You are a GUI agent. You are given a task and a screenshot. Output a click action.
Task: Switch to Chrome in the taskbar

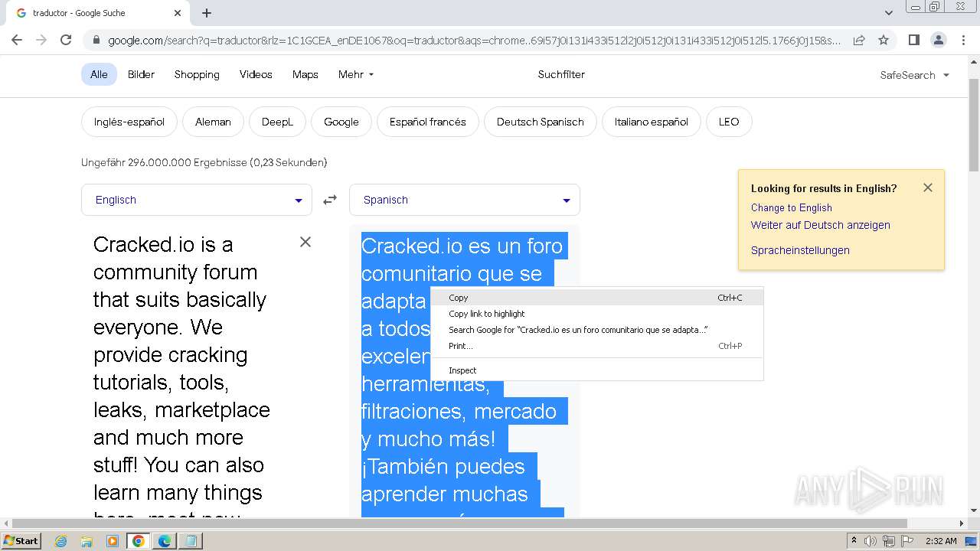point(139,541)
